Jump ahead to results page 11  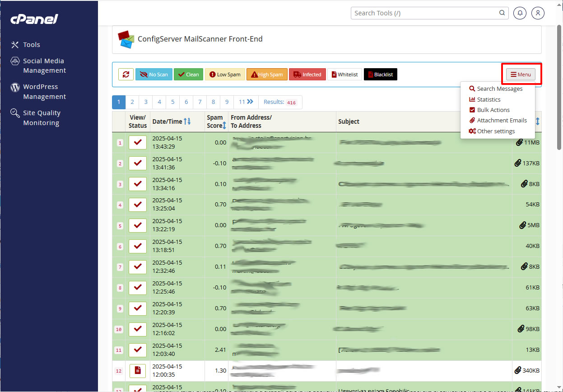[x=246, y=102]
